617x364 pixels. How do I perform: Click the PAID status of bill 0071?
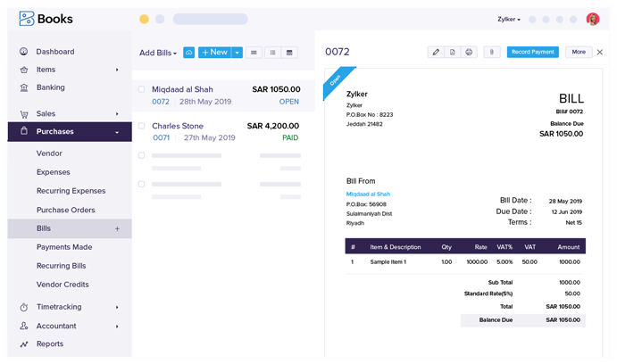coord(290,137)
